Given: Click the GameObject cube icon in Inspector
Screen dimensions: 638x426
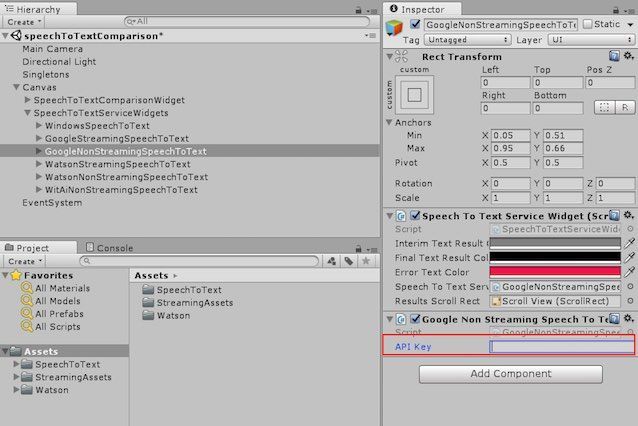Looking at the screenshot, I should pos(394,27).
